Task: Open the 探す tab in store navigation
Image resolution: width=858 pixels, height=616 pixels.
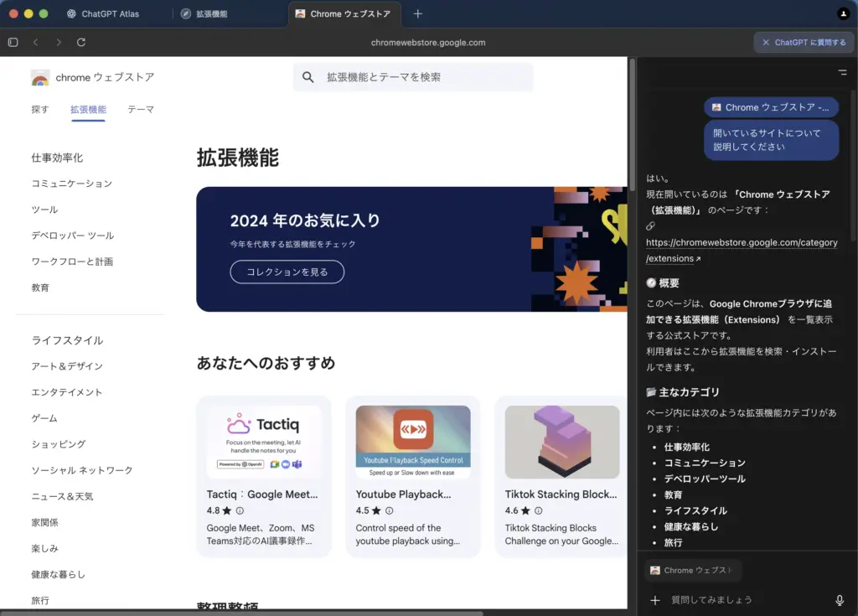Action: coord(39,110)
